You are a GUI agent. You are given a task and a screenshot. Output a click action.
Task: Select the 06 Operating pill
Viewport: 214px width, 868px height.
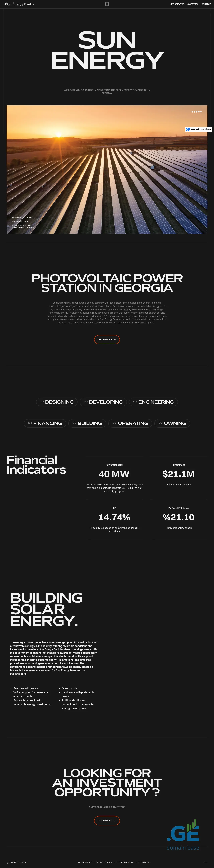point(130,423)
